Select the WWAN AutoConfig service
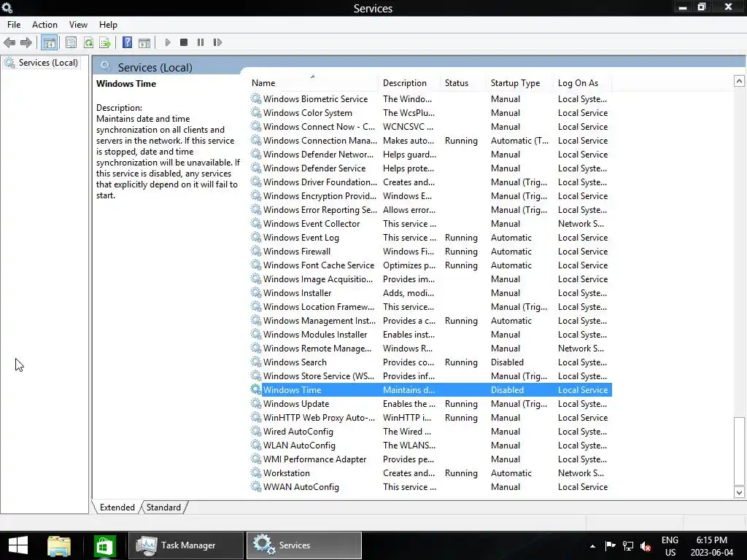This screenshot has height=560, width=747. tap(430, 486)
